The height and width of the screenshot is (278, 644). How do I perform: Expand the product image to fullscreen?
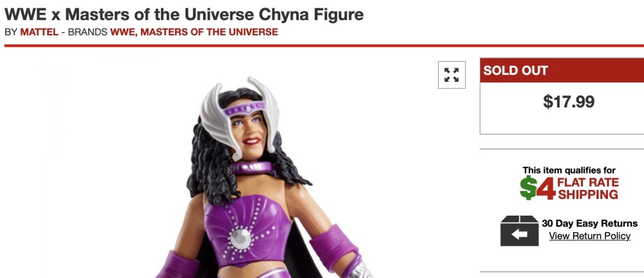[452, 75]
